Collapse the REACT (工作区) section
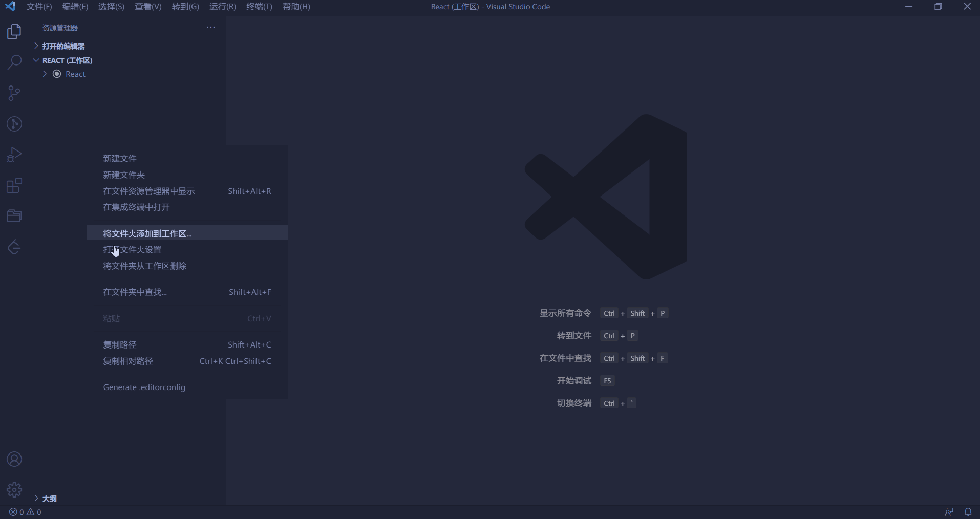The height and width of the screenshot is (519, 980). [67, 60]
